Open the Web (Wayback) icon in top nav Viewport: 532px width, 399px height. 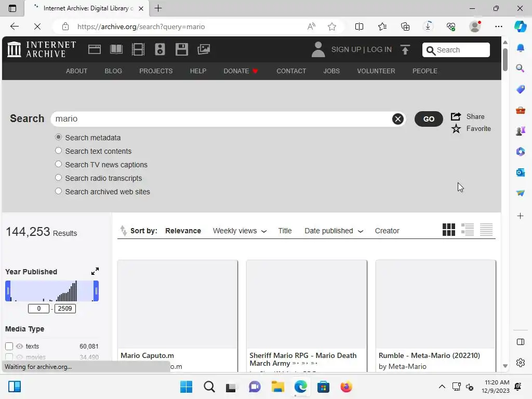click(x=95, y=49)
